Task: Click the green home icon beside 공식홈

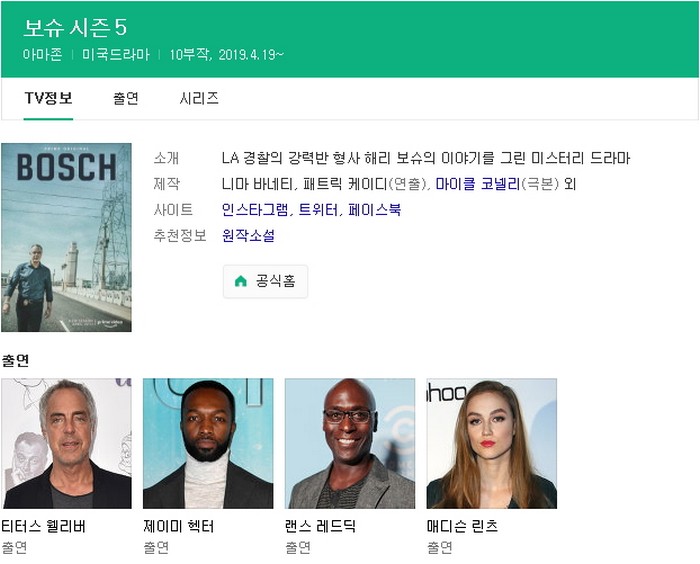Action: (241, 281)
